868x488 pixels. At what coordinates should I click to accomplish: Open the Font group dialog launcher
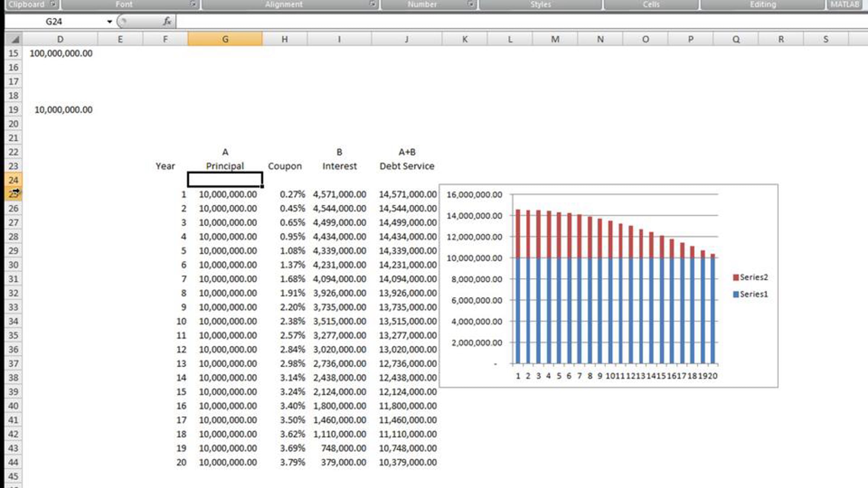click(x=193, y=4)
